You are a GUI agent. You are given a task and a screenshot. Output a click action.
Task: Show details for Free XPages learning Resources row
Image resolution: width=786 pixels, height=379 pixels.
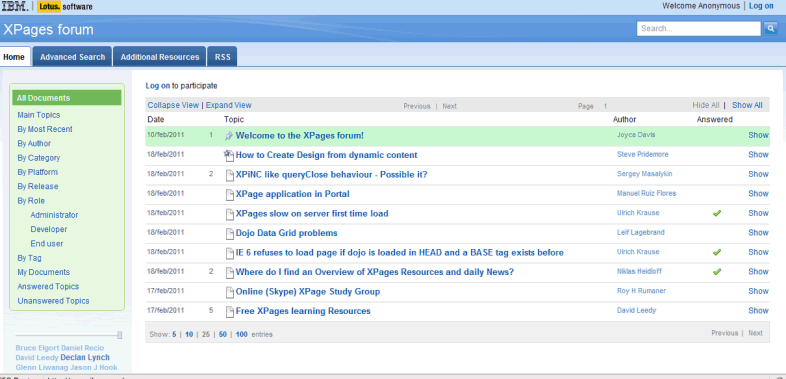[x=758, y=311]
